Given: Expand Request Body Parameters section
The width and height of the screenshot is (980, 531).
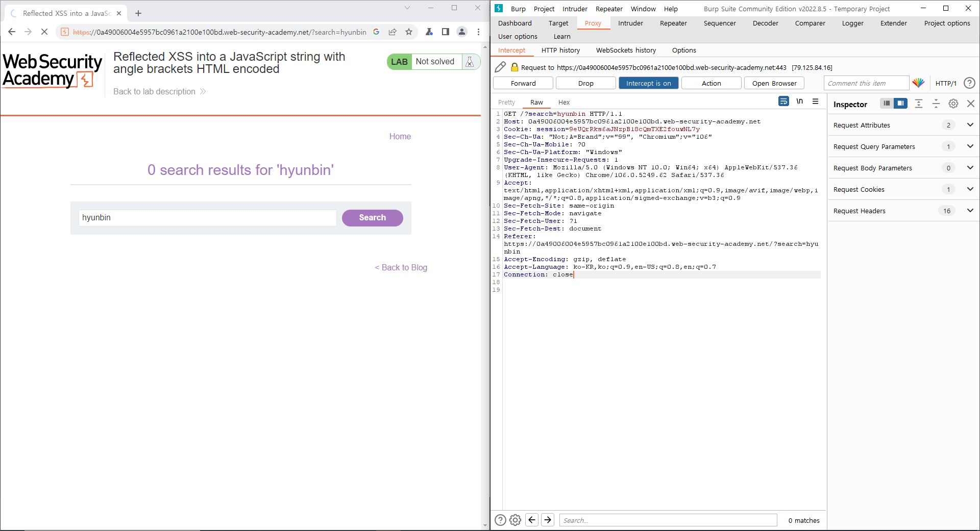Looking at the screenshot, I should pyautogui.click(x=903, y=168).
